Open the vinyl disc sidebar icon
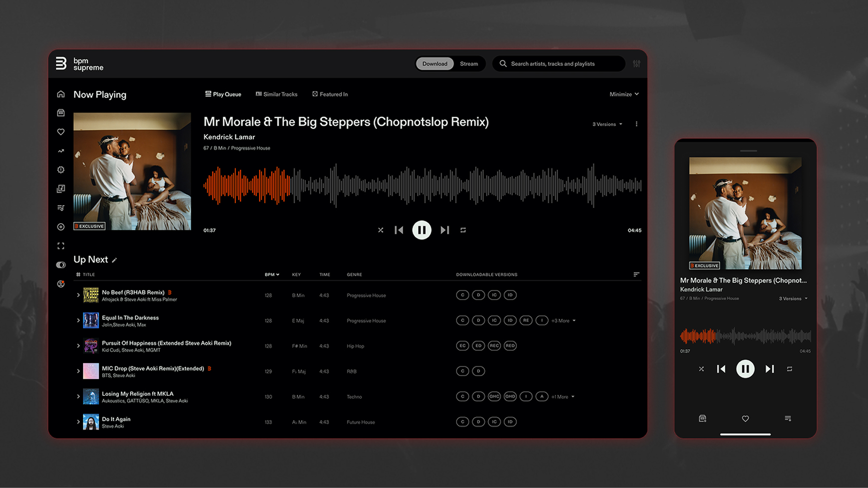The height and width of the screenshot is (488, 868). (x=61, y=227)
